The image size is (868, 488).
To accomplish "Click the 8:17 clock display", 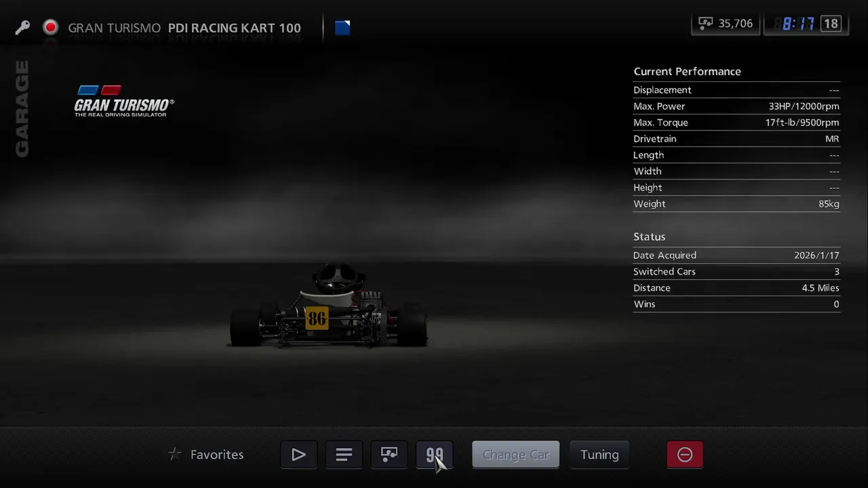I will [798, 24].
